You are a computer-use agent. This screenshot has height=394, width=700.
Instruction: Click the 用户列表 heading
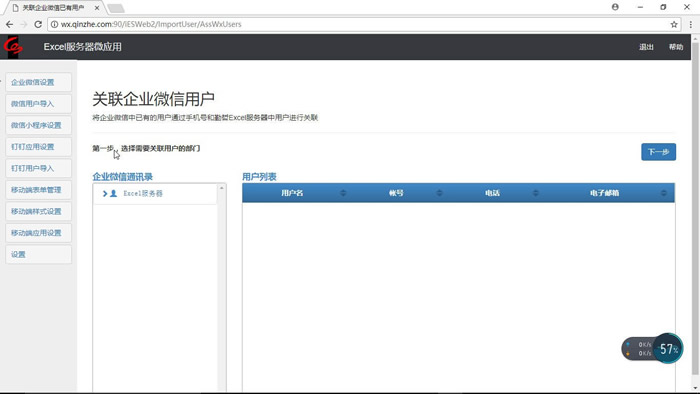(259, 177)
